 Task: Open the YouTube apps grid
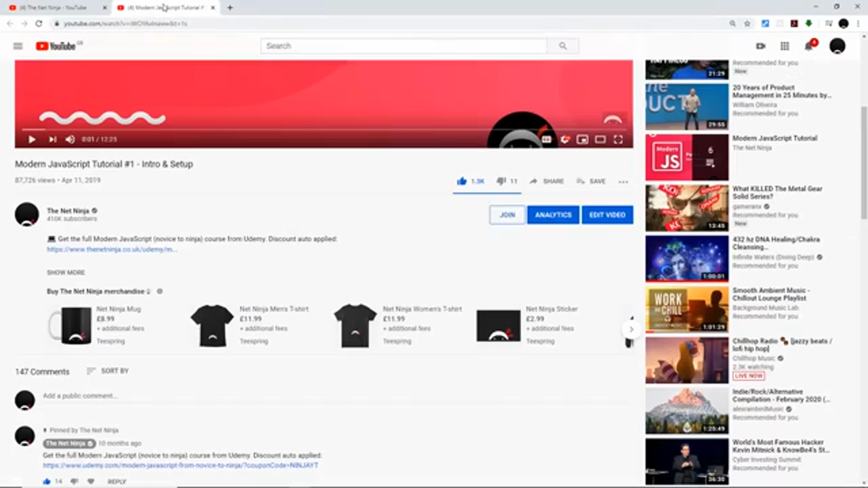[785, 46]
